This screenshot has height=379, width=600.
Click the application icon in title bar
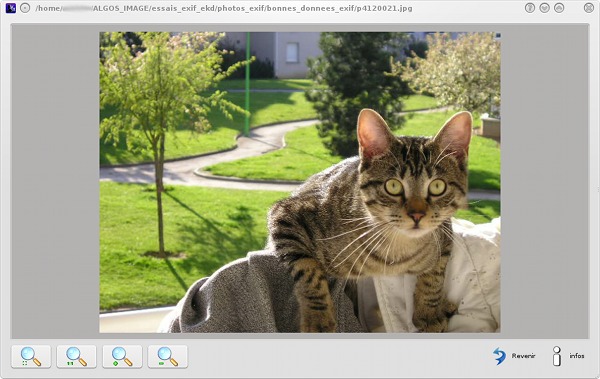click(11, 8)
